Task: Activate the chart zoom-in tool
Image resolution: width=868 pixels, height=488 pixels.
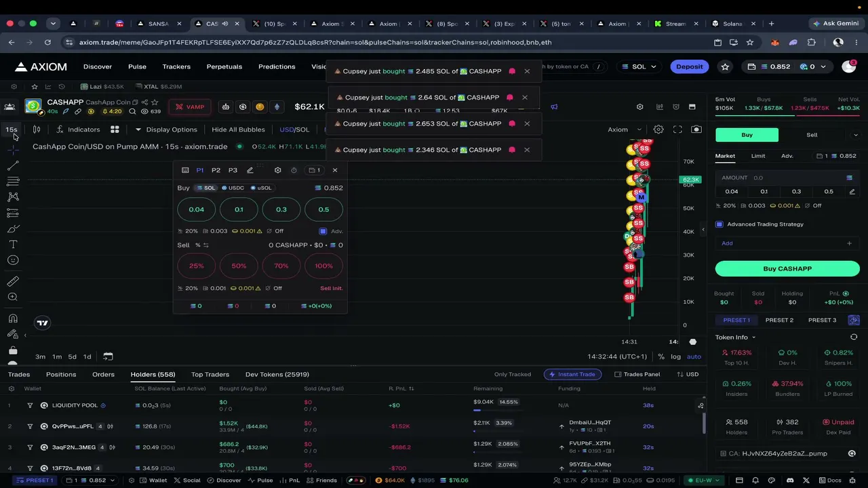Action: [x=13, y=297]
